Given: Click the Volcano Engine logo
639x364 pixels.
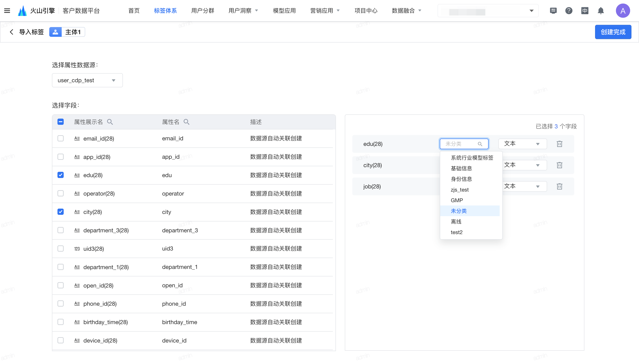Looking at the screenshot, I should (x=22, y=10).
